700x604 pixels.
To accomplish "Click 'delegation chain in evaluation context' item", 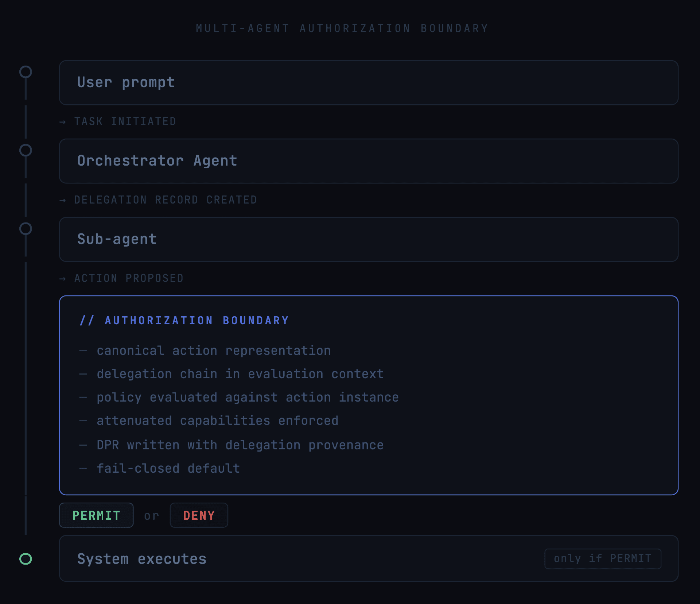I will [240, 374].
